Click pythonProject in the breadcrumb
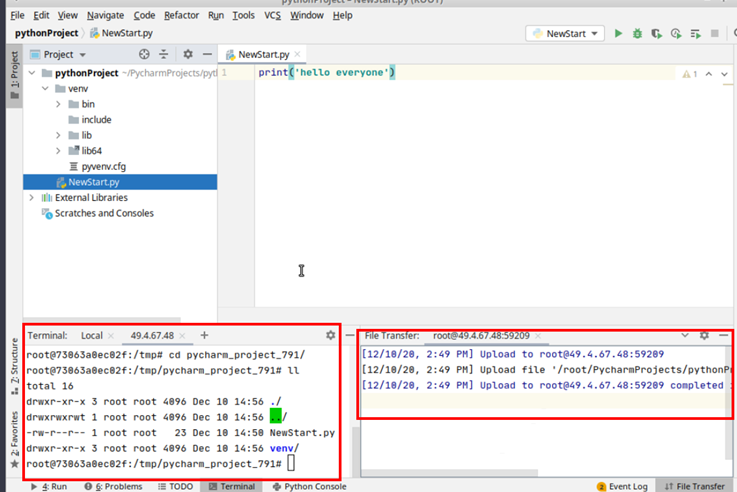Screen dimensions: 737x492 tap(47, 33)
